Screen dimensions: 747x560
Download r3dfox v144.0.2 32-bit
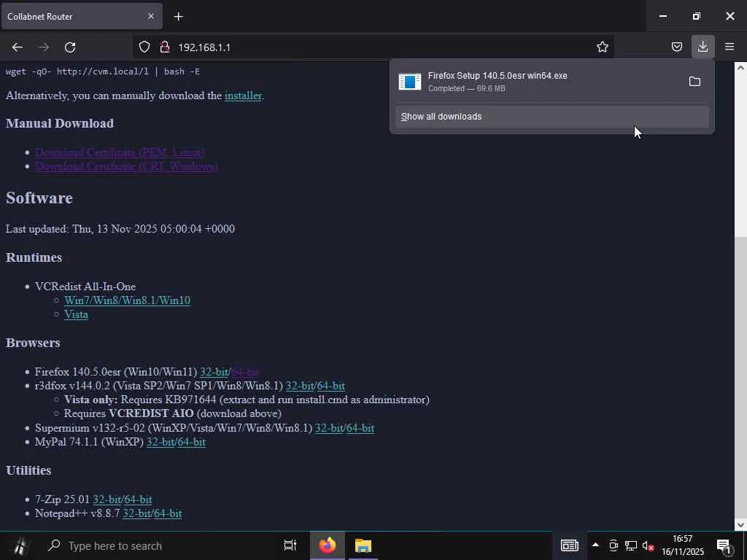[x=300, y=386]
